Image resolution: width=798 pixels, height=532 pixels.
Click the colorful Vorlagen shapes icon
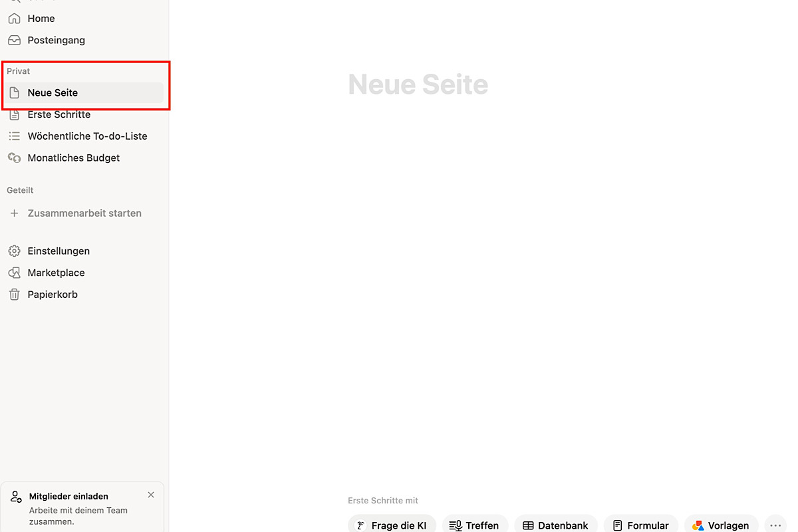(698, 525)
